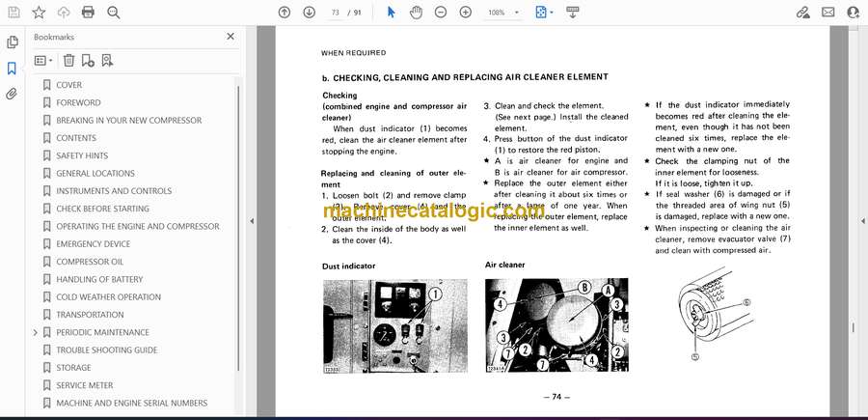This screenshot has width=868, height=420.
Task: Open the TRANSPORTATION bookmark
Action: pyautogui.click(x=90, y=315)
